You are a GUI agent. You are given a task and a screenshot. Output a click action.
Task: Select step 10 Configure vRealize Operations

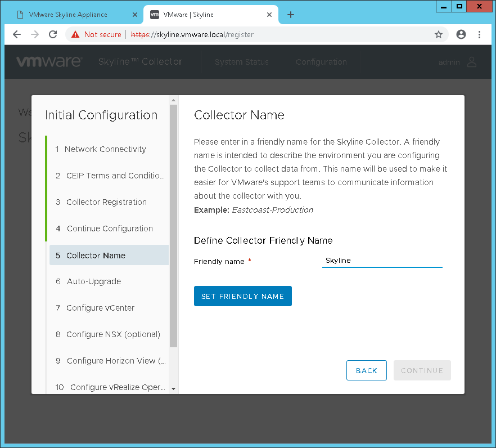pos(109,387)
